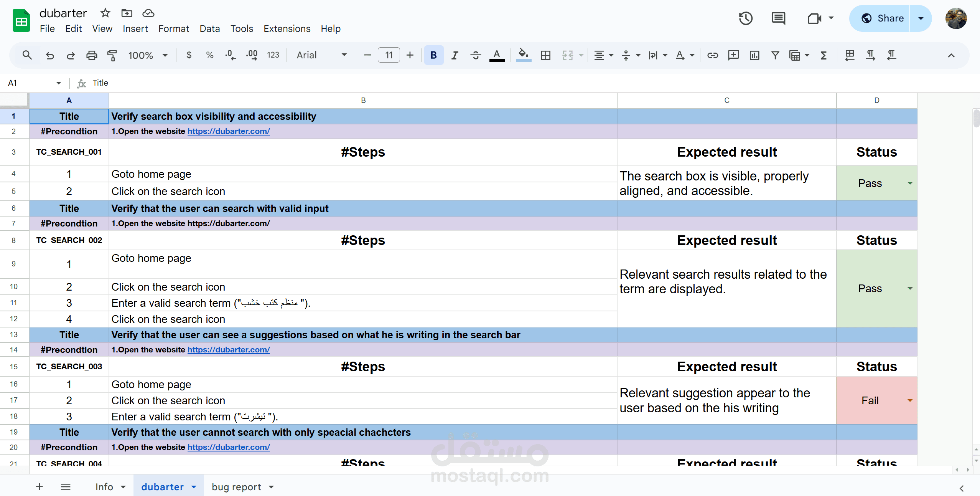Open dubarter link in row 20

[x=229, y=447]
